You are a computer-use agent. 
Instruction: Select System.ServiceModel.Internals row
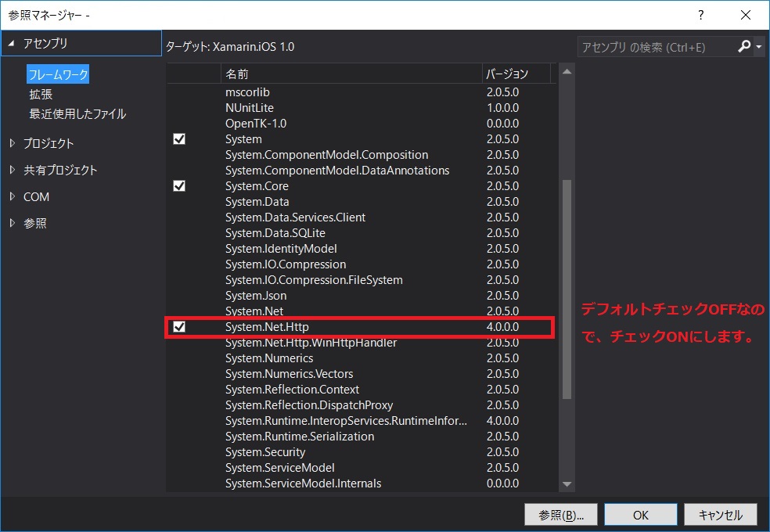[x=361, y=484]
